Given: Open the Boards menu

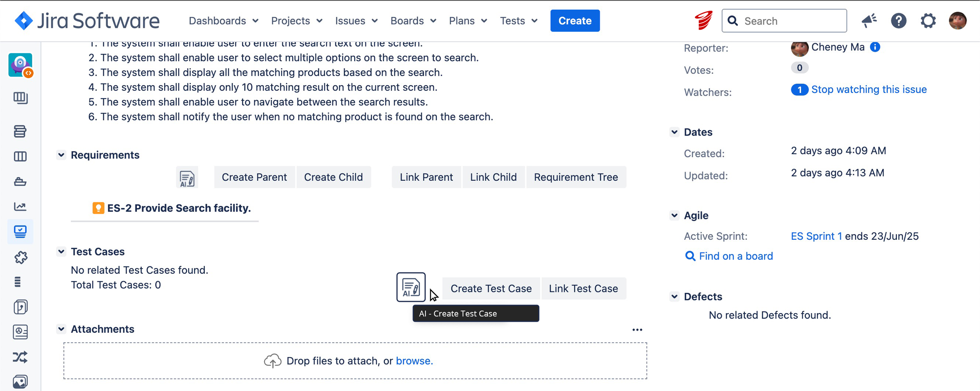Looking at the screenshot, I should click(x=413, y=20).
